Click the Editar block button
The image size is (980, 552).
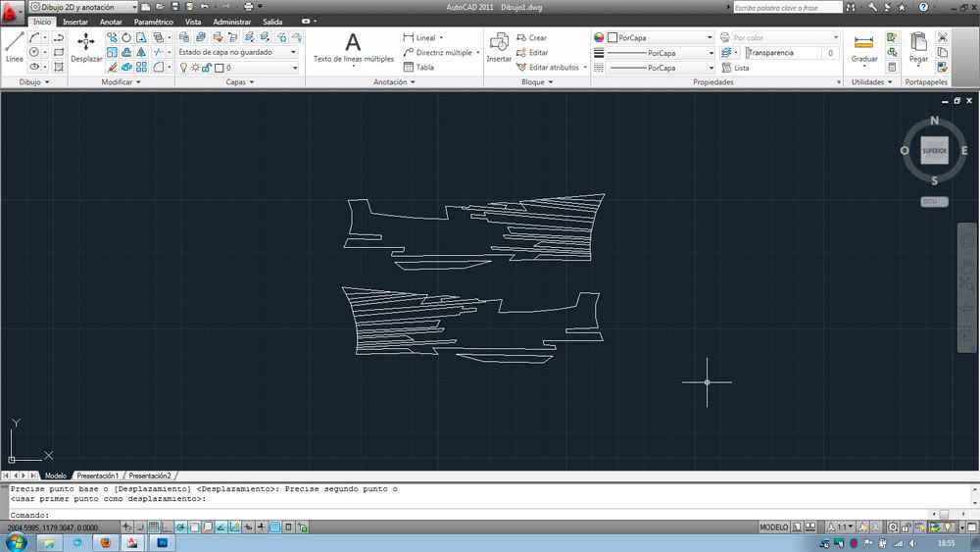point(532,53)
